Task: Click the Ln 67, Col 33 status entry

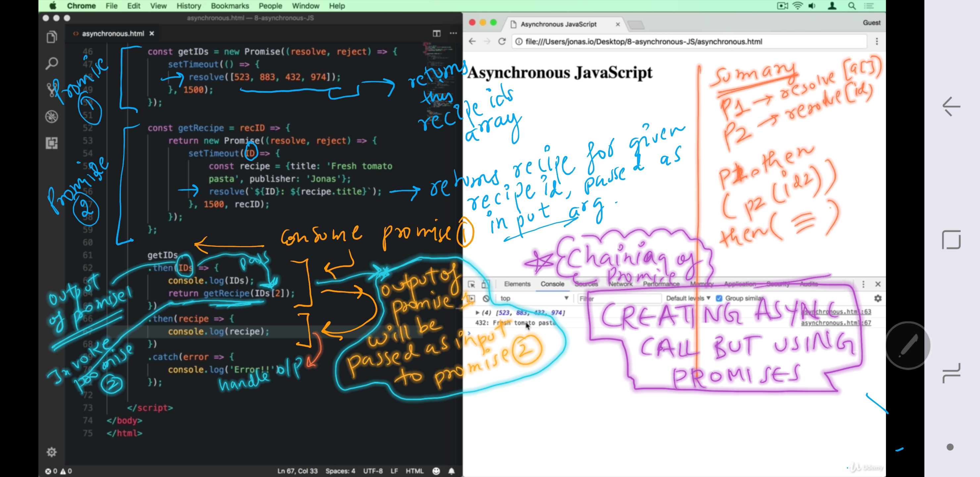Action: [297, 471]
